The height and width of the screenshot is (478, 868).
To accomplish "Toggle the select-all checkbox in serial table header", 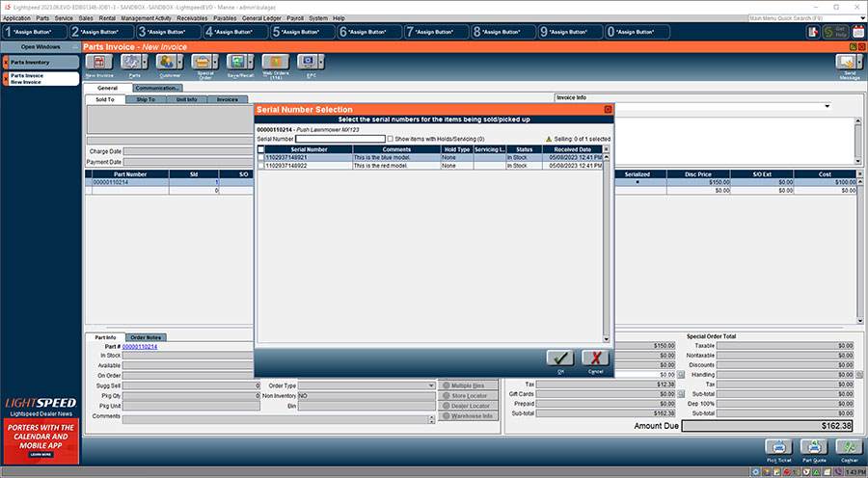I will point(261,149).
